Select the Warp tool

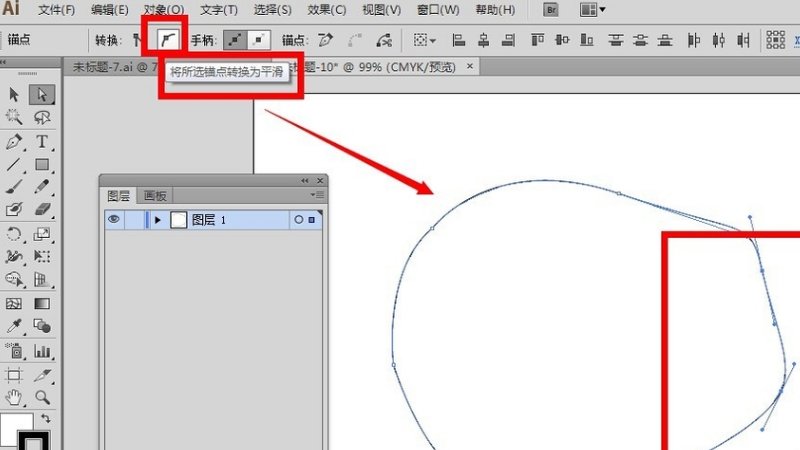(14, 256)
